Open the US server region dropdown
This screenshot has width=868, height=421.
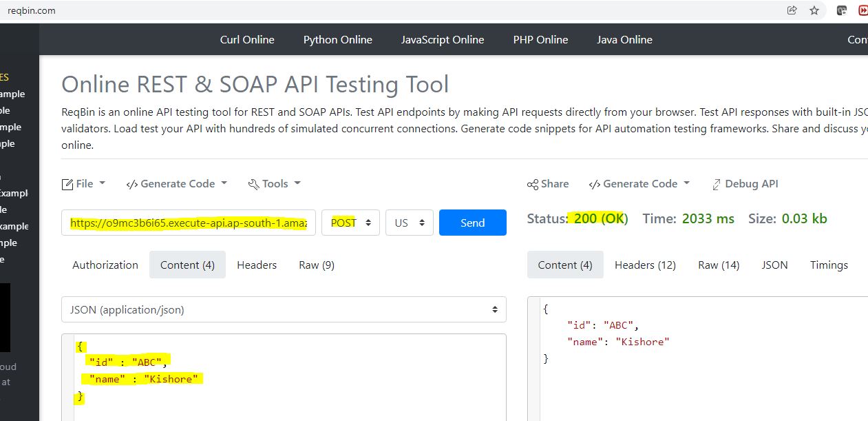click(409, 223)
